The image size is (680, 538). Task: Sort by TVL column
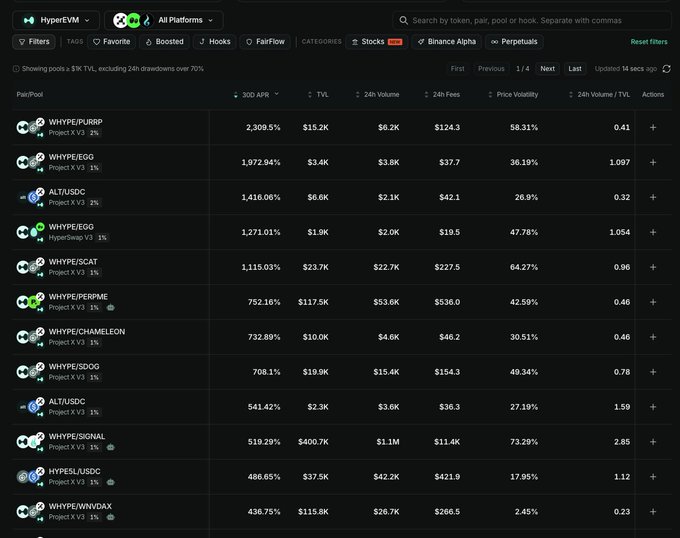tap(318, 95)
